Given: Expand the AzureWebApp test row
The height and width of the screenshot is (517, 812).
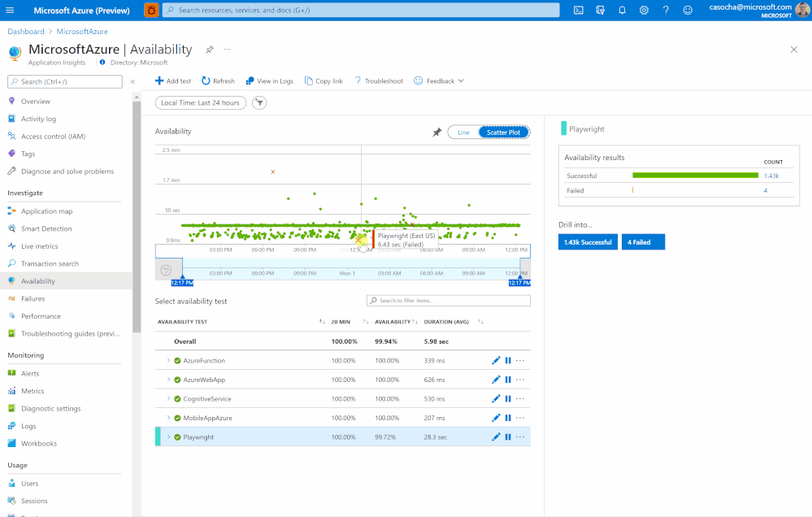Looking at the screenshot, I should 168,380.
